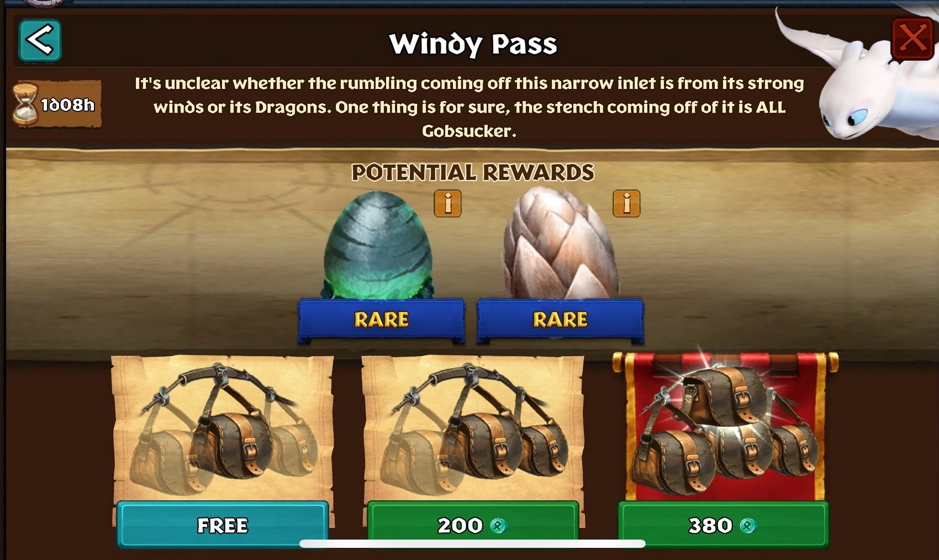Click the rune currency icon beside 200

click(499, 525)
